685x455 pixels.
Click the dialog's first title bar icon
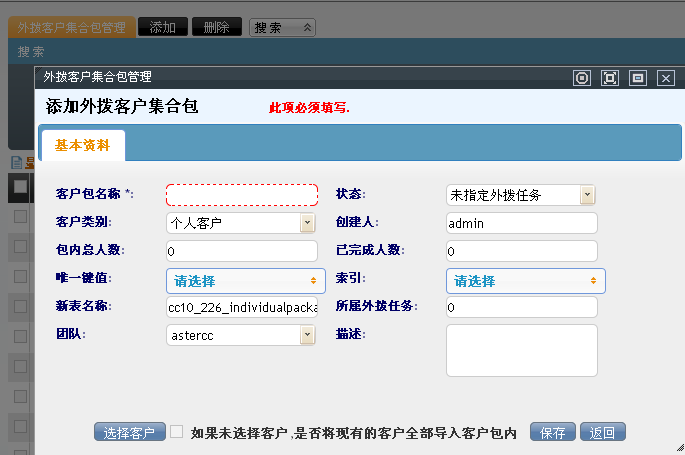tap(583, 77)
